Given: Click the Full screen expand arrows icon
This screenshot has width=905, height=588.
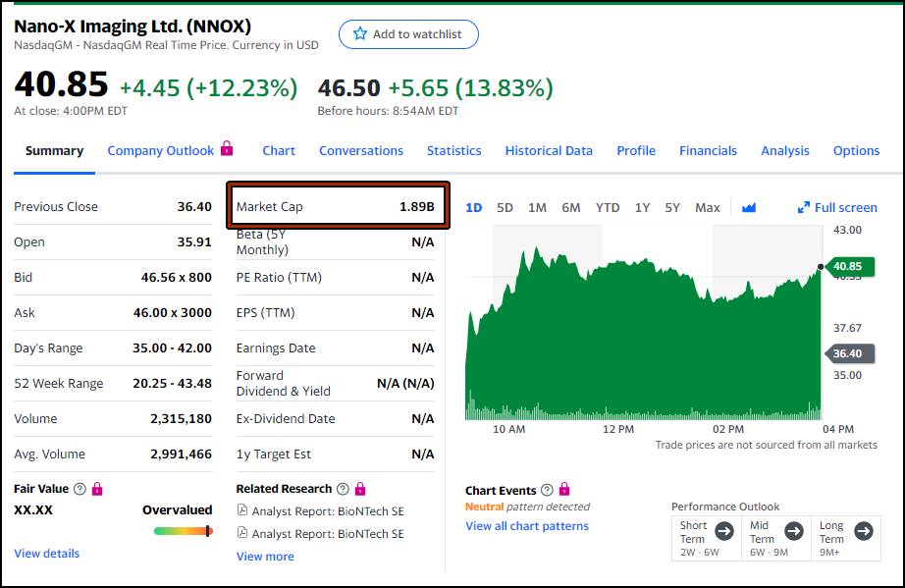Looking at the screenshot, I should click(x=804, y=208).
